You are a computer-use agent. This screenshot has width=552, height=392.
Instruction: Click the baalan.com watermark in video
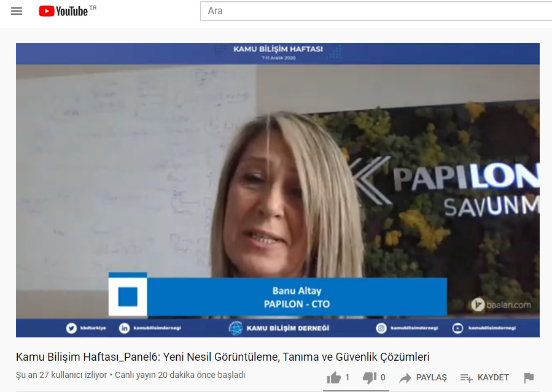click(x=501, y=304)
